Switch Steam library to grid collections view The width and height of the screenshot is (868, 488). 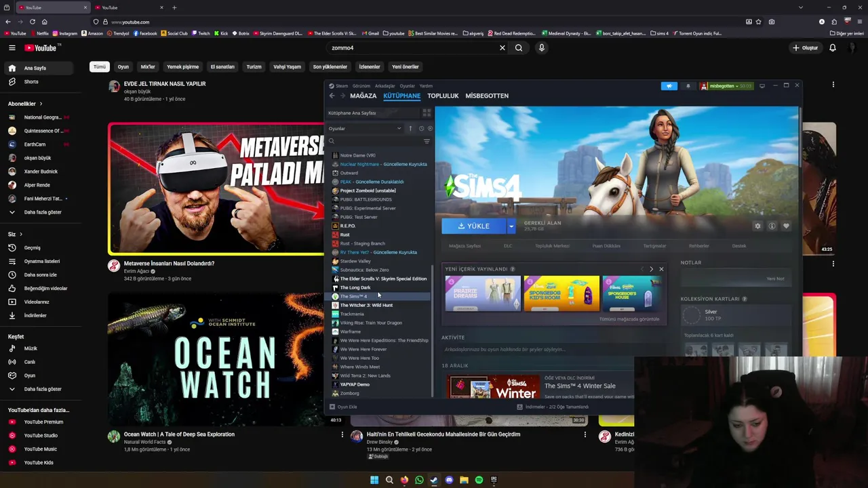click(427, 113)
